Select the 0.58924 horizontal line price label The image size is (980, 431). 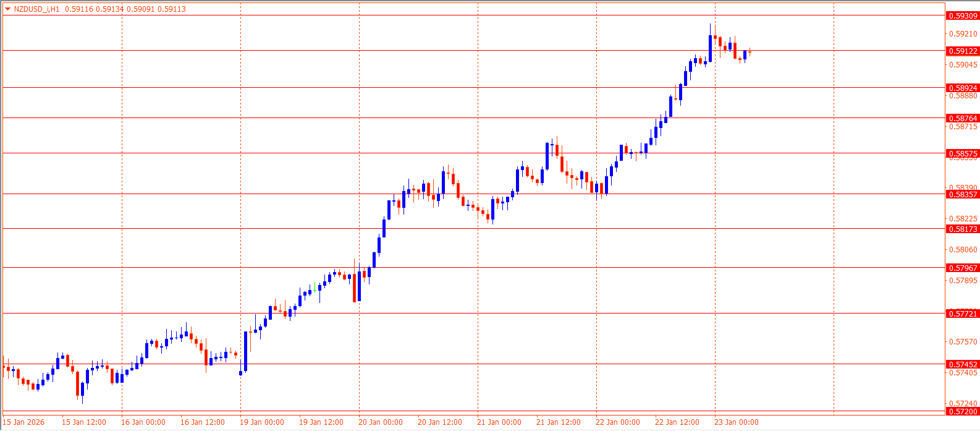pos(963,88)
